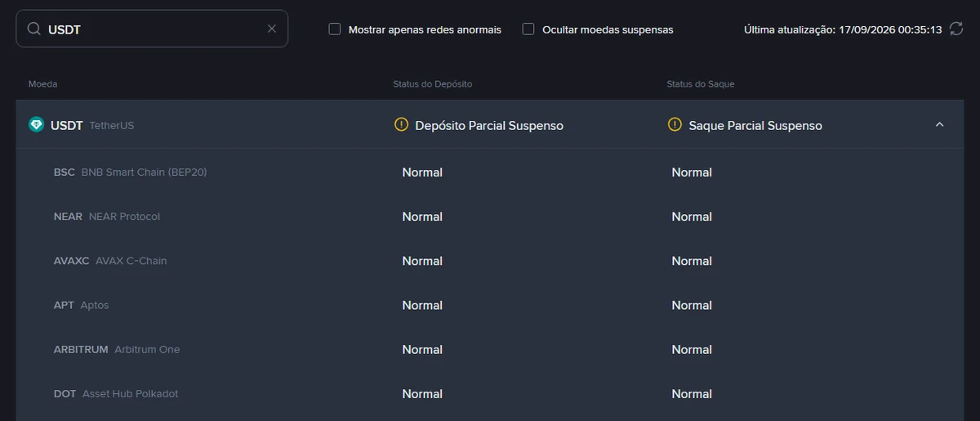Click the "Ocultar moedas suspensas" label
Screen dimensions: 980x421
point(608,29)
